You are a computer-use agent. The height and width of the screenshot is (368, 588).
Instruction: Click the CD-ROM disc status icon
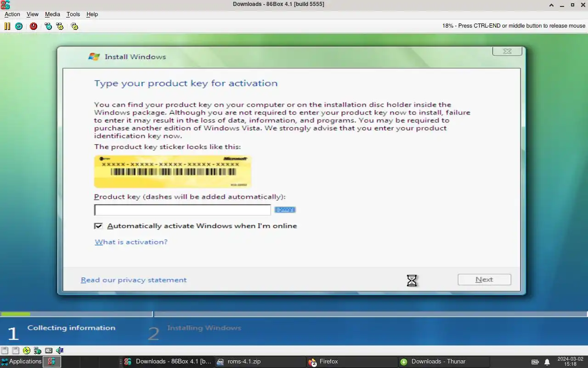click(27, 351)
